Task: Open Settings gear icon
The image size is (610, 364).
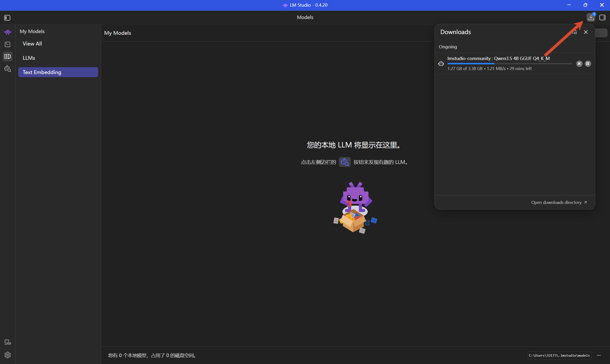Action: (8, 355)
